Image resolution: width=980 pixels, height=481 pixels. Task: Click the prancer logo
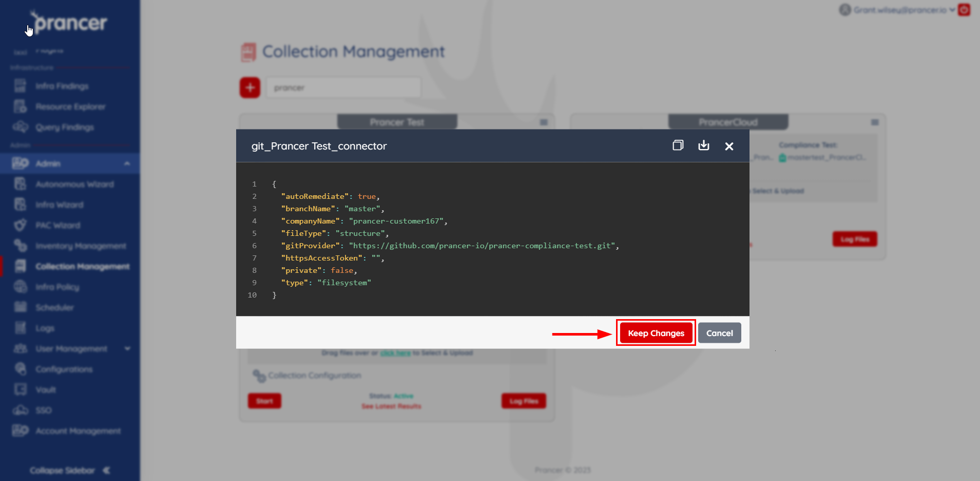(x=69, y=23)
